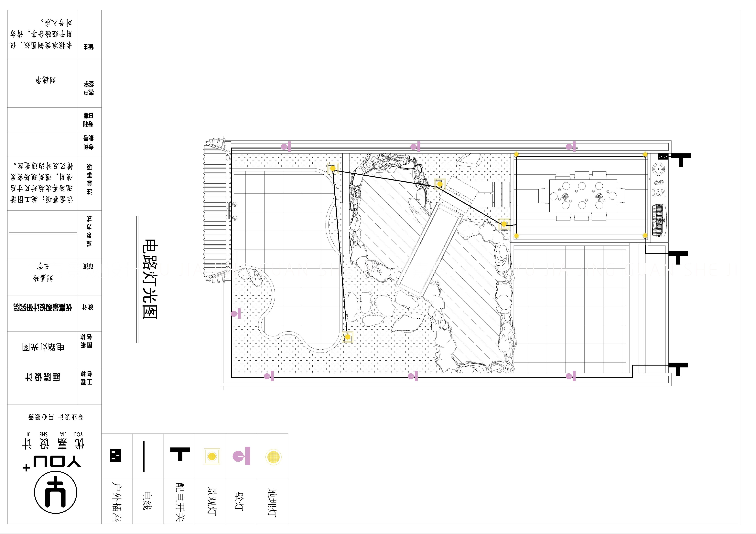Click the YOU+ company logo circle
This screenshot has height=534, width=756.
[56, 492]
